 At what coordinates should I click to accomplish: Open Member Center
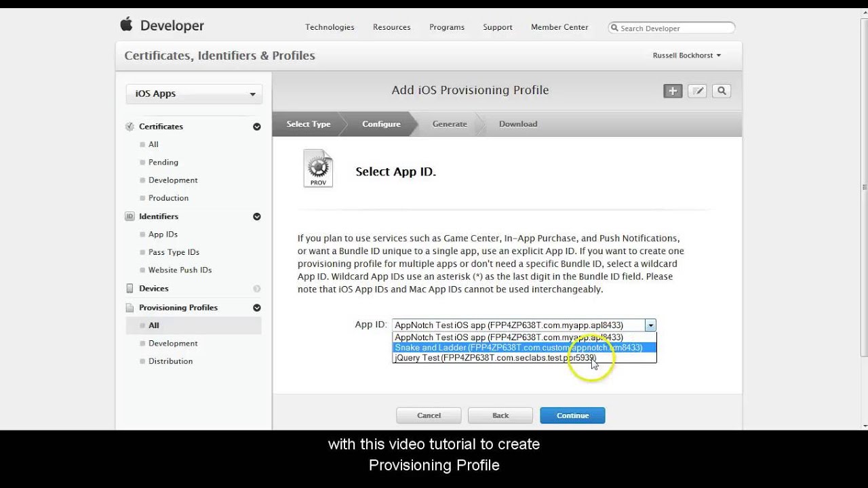click(x=559, y=27)
